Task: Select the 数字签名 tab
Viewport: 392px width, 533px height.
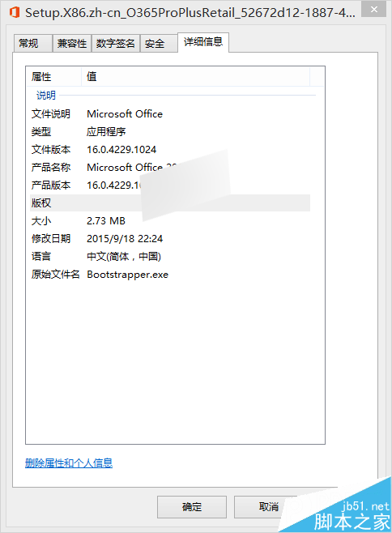Action: (116, 44)
